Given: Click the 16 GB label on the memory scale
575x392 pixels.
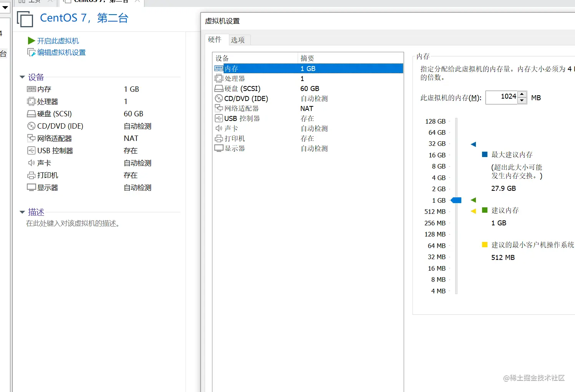Looking at the screenshot, I should [437, 155].
